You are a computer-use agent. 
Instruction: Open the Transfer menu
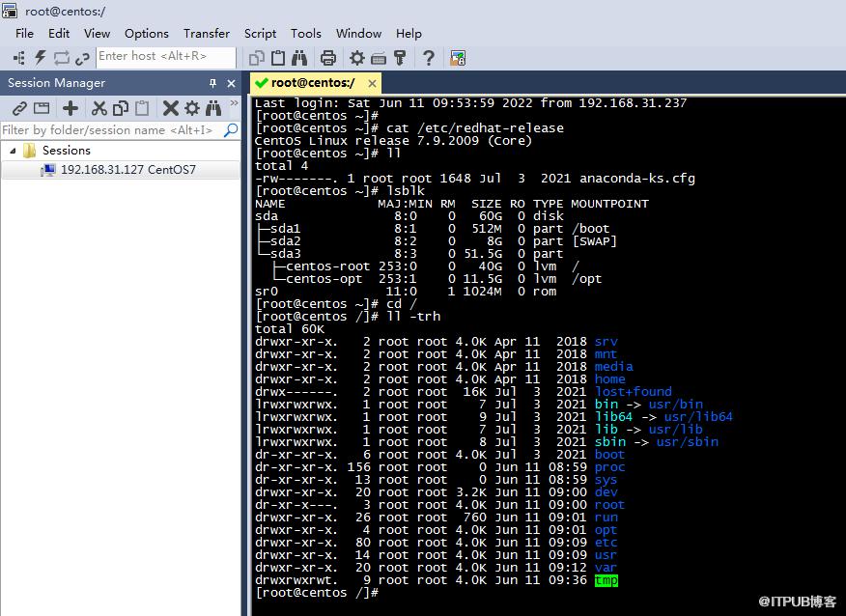(206, 33)
